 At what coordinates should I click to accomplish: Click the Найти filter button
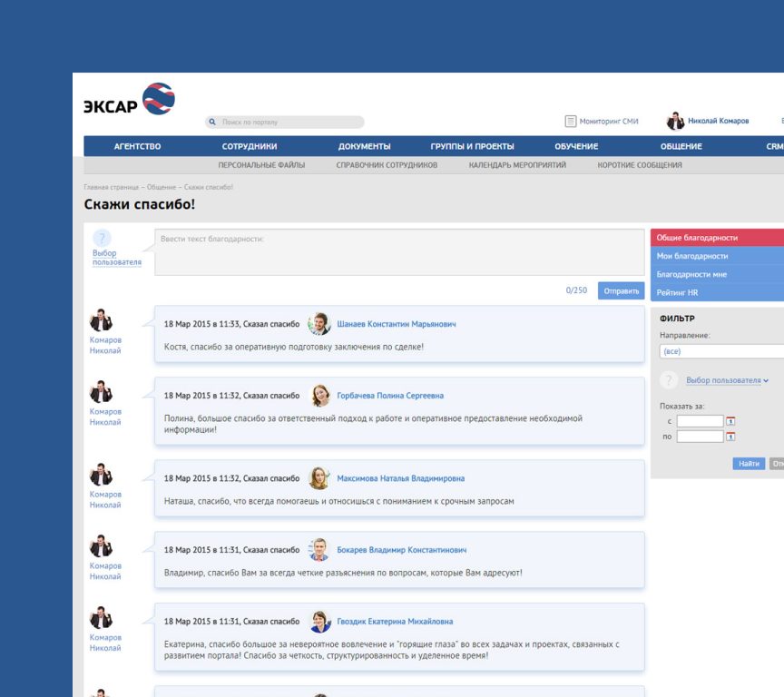coord(749,464)
